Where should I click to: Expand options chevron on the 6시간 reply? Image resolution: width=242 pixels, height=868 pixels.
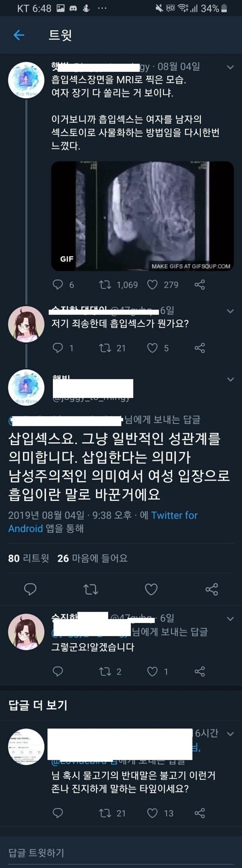click(231, 734)
